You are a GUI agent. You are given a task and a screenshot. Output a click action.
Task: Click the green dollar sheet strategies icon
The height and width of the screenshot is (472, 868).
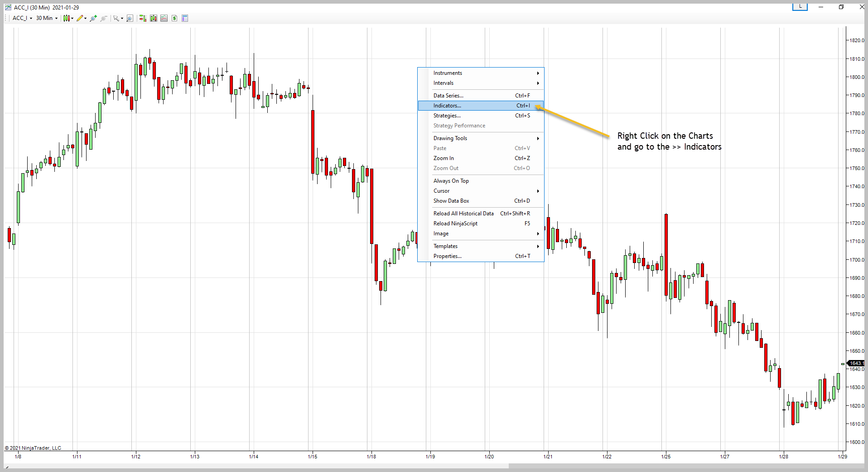(174, 18)
